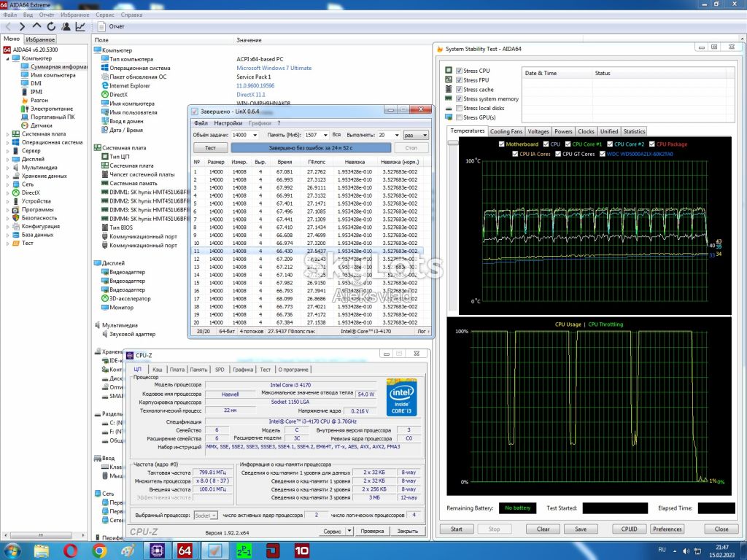Enable Stress GPU(s) checkbox
This screenshot has height=560, width=747.
click(x=460, y=117)
